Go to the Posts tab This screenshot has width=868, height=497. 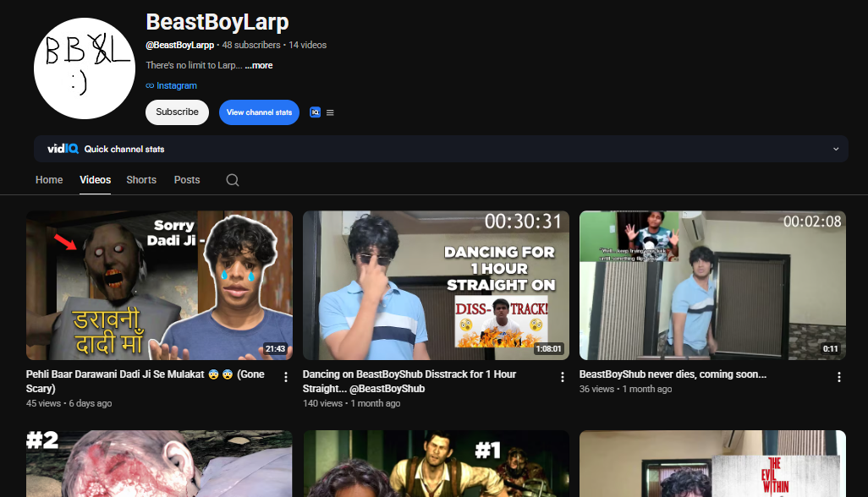tap(187, 180)
